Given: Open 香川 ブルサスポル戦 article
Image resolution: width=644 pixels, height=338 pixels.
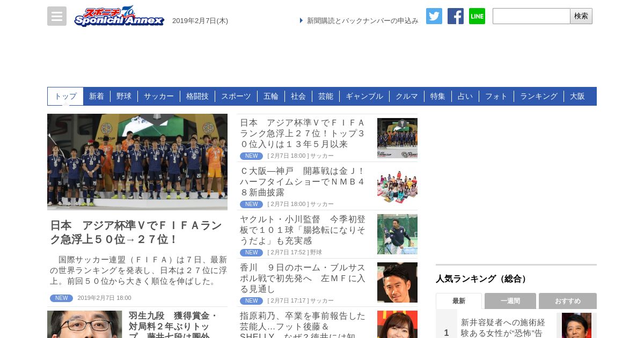Looking at the screenshot, I should tap(303, 278).
